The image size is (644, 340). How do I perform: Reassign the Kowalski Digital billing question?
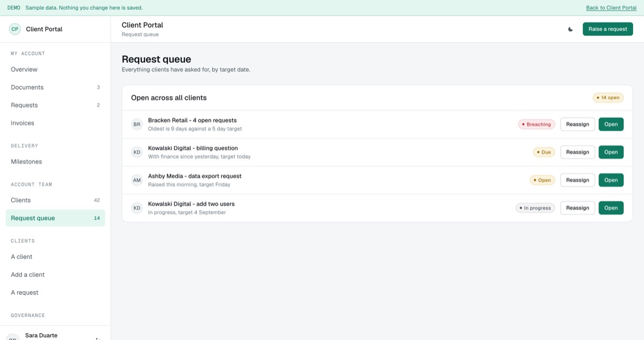coord(577,152)
